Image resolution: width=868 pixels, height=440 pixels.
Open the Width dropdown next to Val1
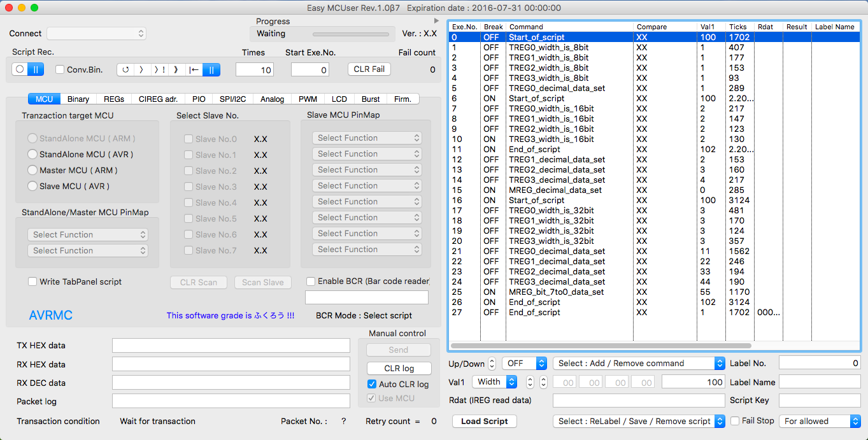pyautogui.click(x=494, y=381)
